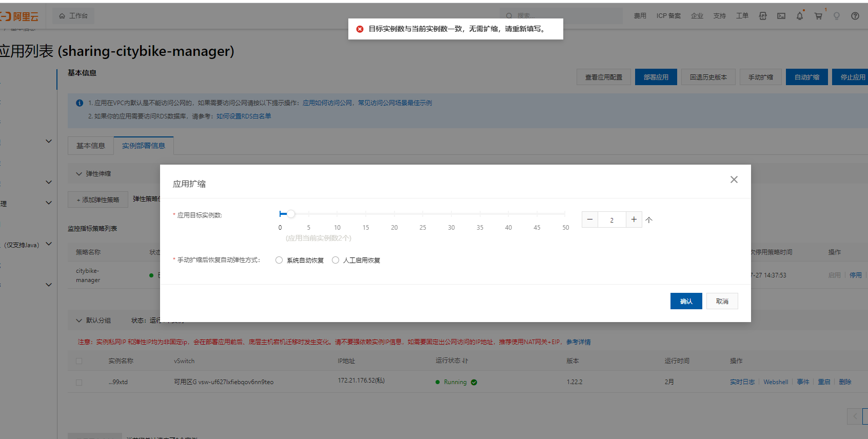
Task: Open the shopping cart icon
Action: [818, 16]
